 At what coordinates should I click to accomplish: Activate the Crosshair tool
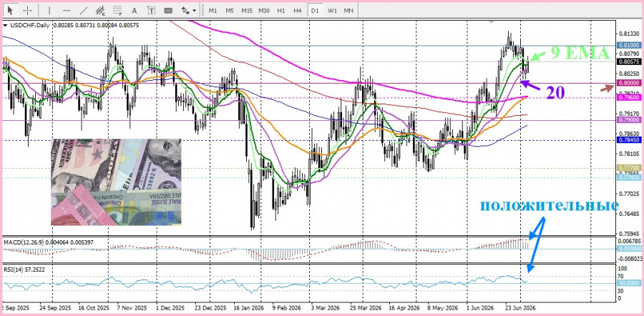pos(28,10)
